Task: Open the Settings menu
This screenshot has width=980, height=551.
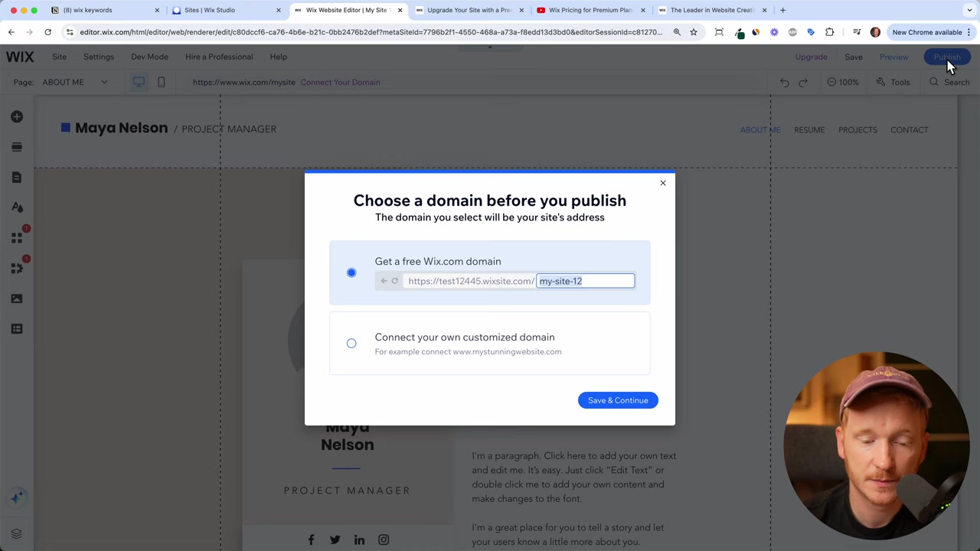Action: [99, 57]
